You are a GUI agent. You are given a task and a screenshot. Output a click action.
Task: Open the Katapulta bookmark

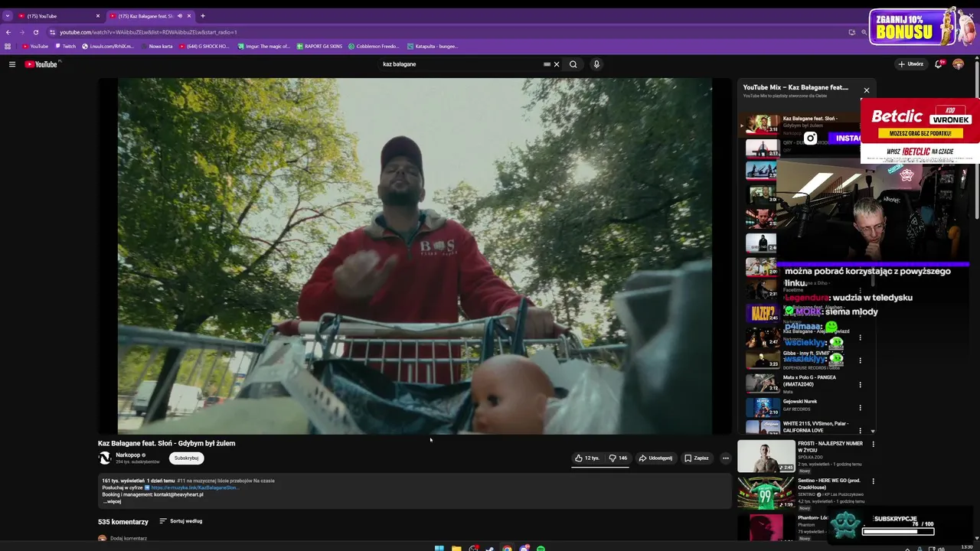(433, 46)
